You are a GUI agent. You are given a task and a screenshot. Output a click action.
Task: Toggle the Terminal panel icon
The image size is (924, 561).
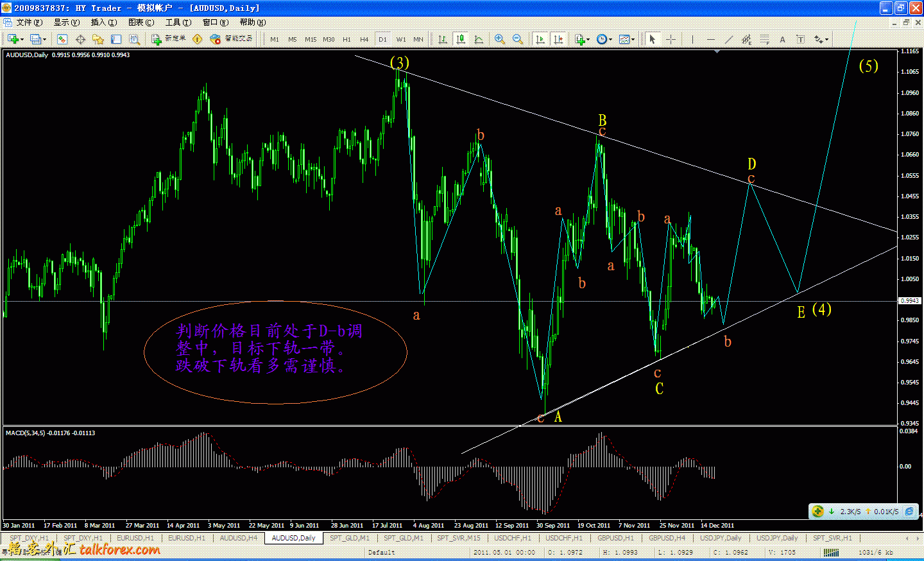click(116, 39)
